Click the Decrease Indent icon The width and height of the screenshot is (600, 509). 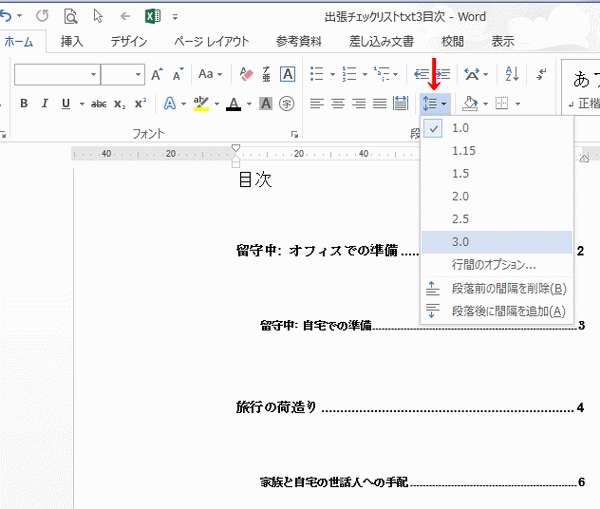tap(421, 74)
